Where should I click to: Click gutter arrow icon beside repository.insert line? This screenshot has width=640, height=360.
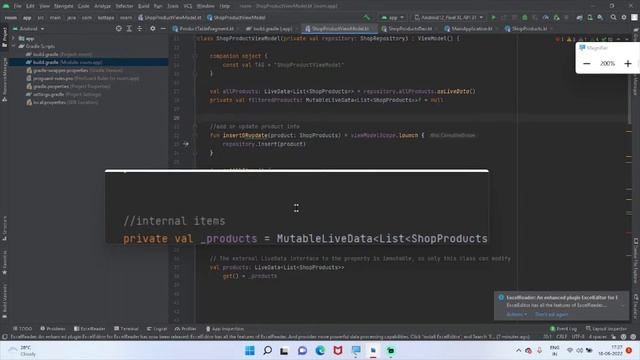pyautogui.click(x=186, y=144)
